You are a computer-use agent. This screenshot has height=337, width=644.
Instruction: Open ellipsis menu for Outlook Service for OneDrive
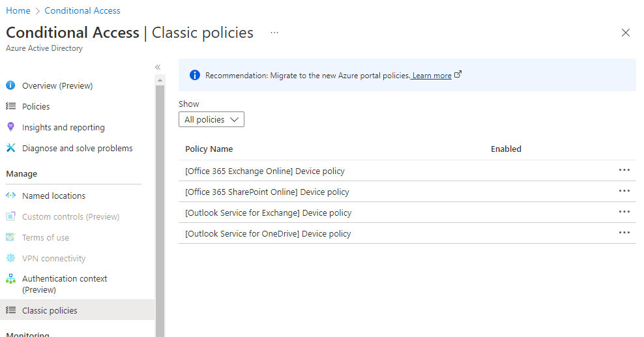624,233
